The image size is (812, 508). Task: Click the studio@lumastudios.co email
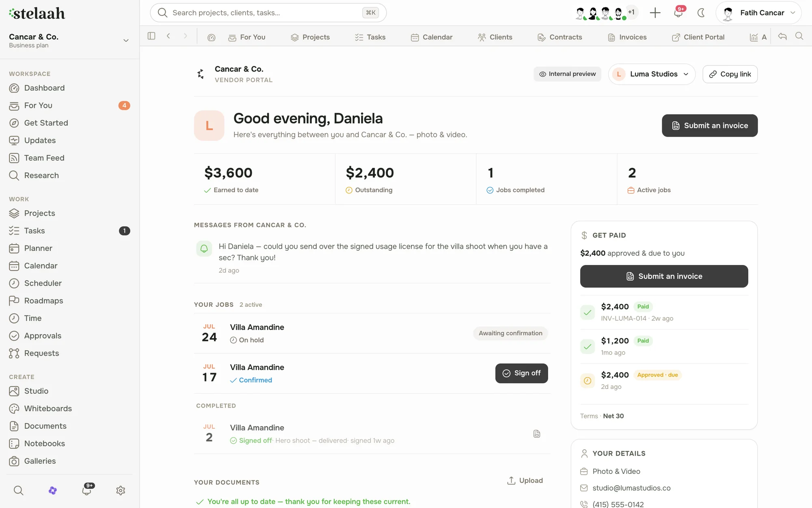[x=631, y=488]
